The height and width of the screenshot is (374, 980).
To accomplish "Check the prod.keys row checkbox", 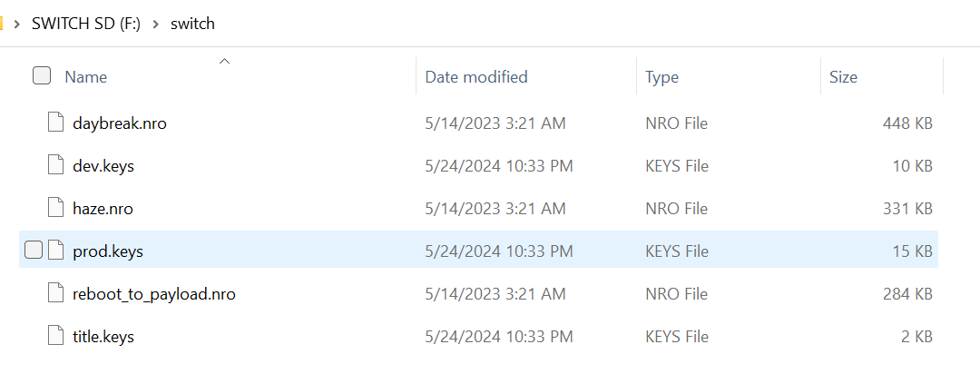I will (34, 251).
